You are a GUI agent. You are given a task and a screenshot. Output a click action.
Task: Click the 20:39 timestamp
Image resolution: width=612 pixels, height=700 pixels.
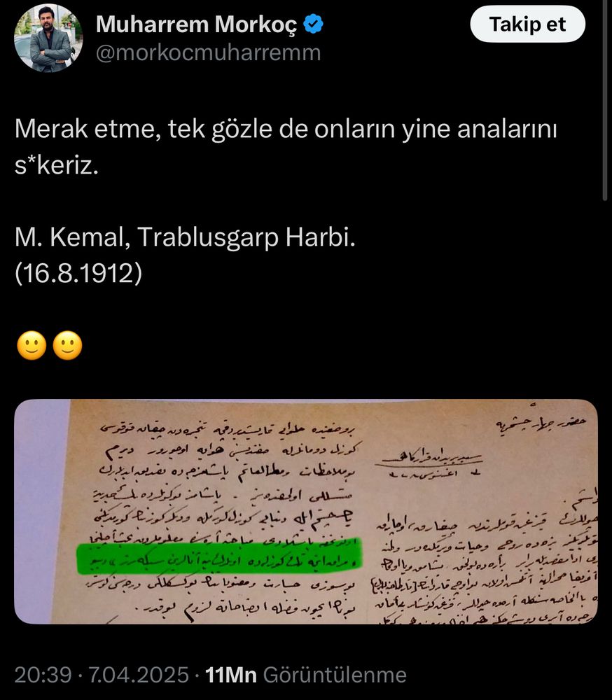point(43,675)
